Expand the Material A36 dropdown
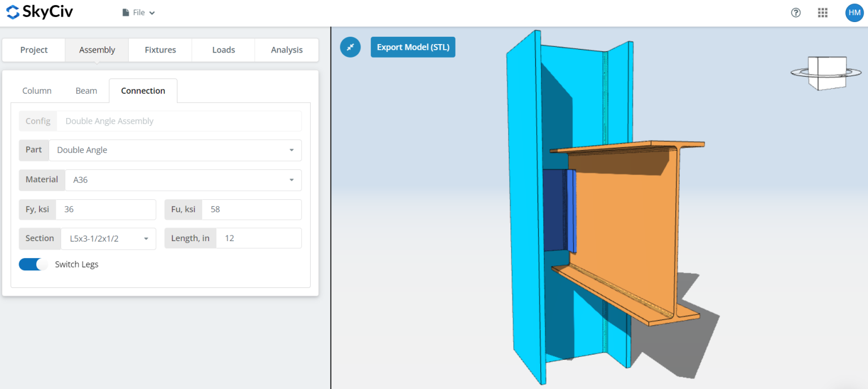The image size is (868, 389). (x=183, y=180)
